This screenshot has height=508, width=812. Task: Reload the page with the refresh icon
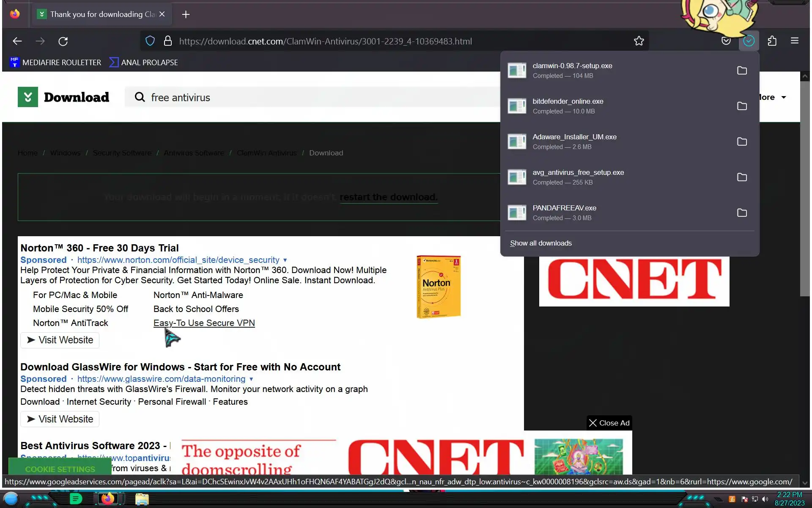(63, 41)
